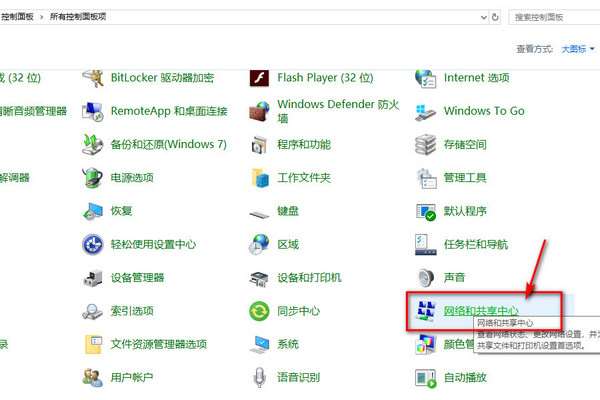Click the 系统 computer icon
600x400 pixels.
pyautogui.click(x=259, y=344)
